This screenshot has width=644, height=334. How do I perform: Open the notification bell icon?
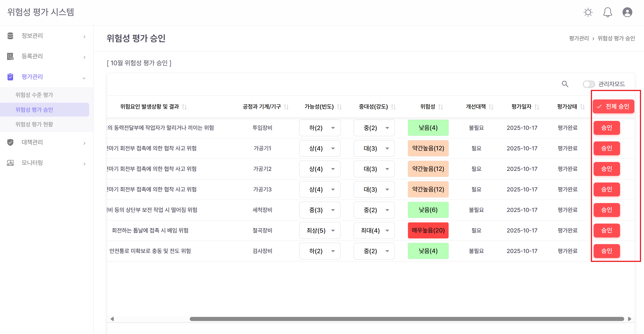tap(608, 12)
